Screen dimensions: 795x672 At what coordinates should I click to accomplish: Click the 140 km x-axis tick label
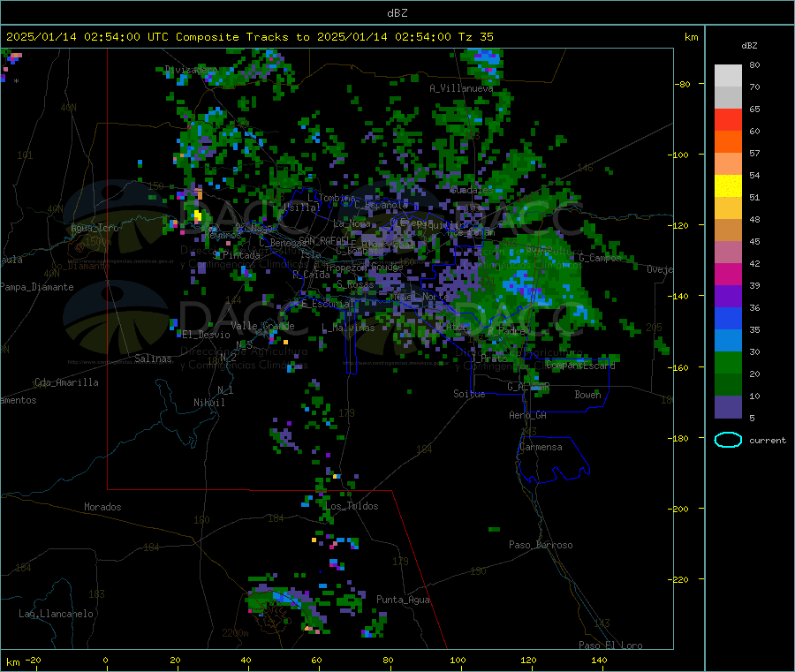(x=599, y=661)
